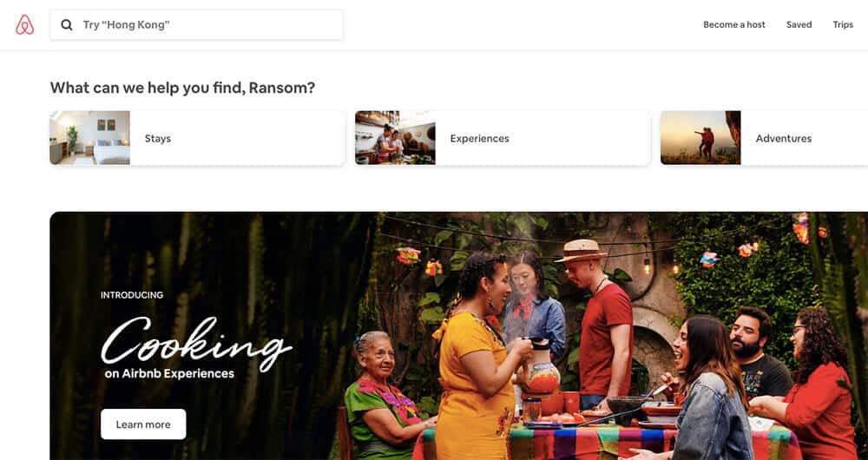
Task: Select the Stays card
Action: 197,138
